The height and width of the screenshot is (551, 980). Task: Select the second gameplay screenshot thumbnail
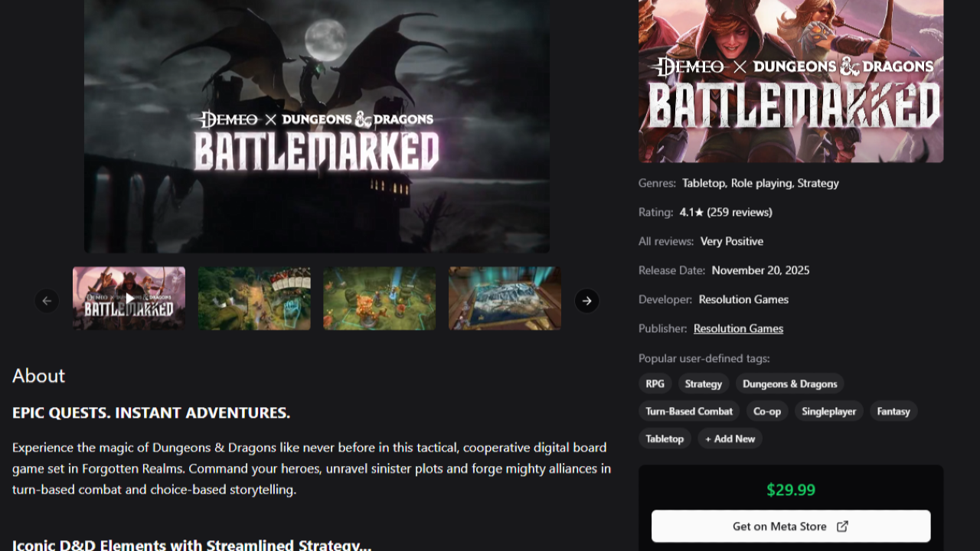(254, 298)
